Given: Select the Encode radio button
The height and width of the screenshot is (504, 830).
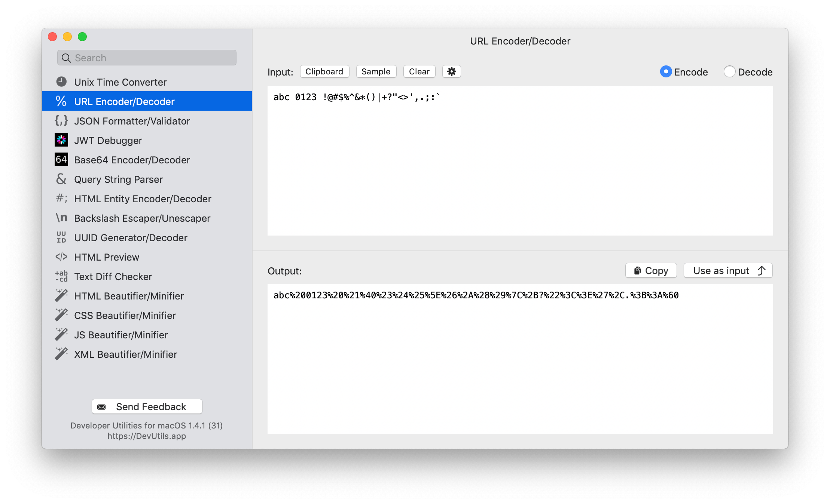Looking at the screenshot, I should pos(666,71).
